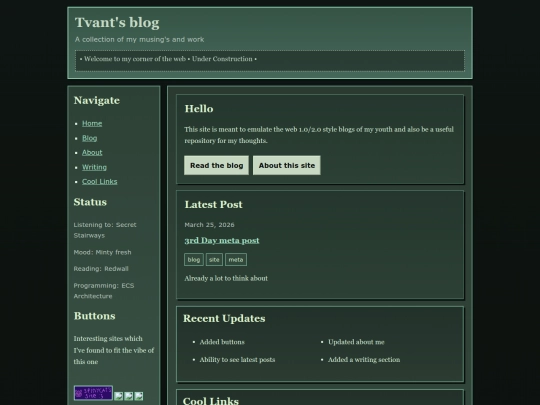Image resolution: width=540 pixels, height=405 pixels.
Task: Click the 'Added buttons' update item
Action: 222,342
